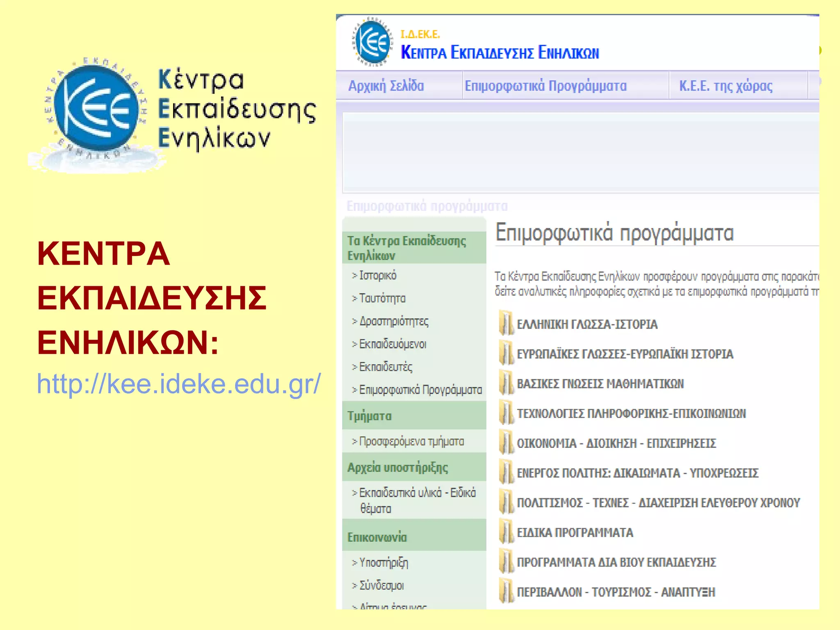Open Εκπαιδευτικά υλικά - Ειδικά θέματα

(x=418, y=500)
